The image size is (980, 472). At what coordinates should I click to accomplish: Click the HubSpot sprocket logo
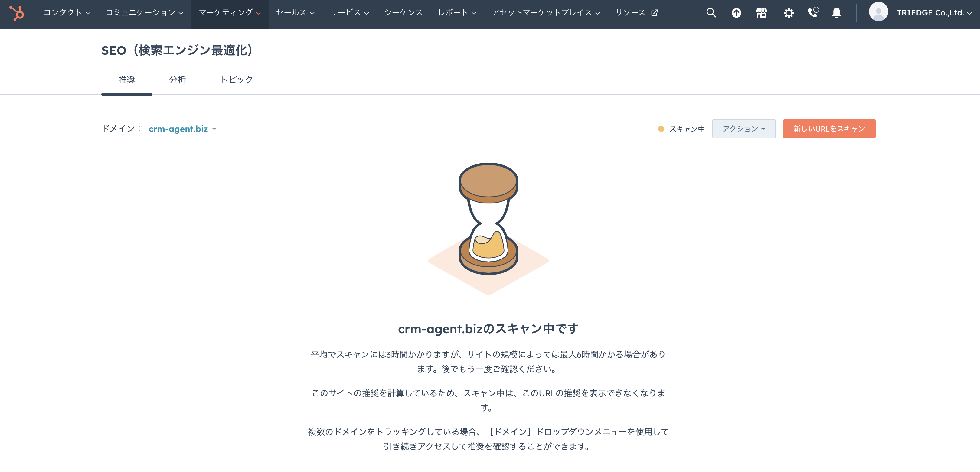(17, 13)
